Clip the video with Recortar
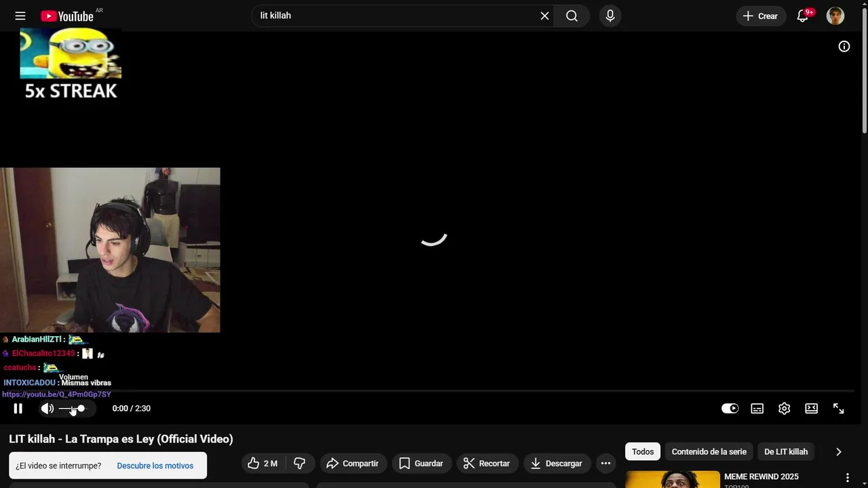Image resolution: width=868 pixels, height=488 pixels. [487, 464]
